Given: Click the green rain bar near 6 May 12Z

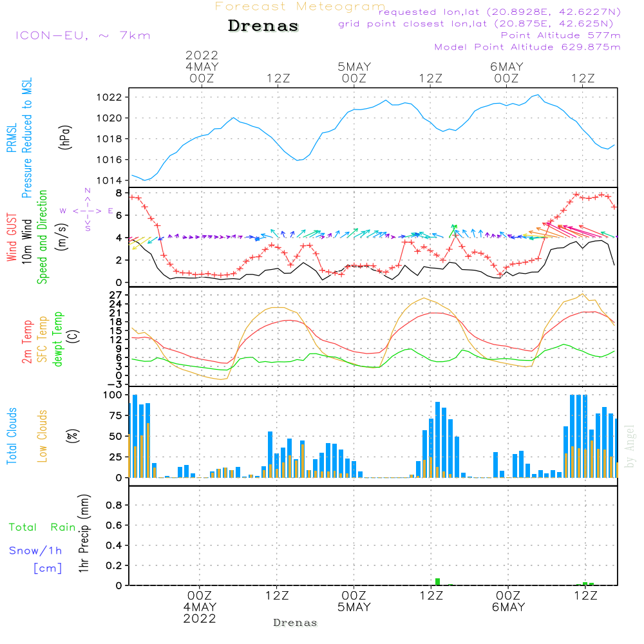Looking at the screenshot, I should (x=585, y=583).
